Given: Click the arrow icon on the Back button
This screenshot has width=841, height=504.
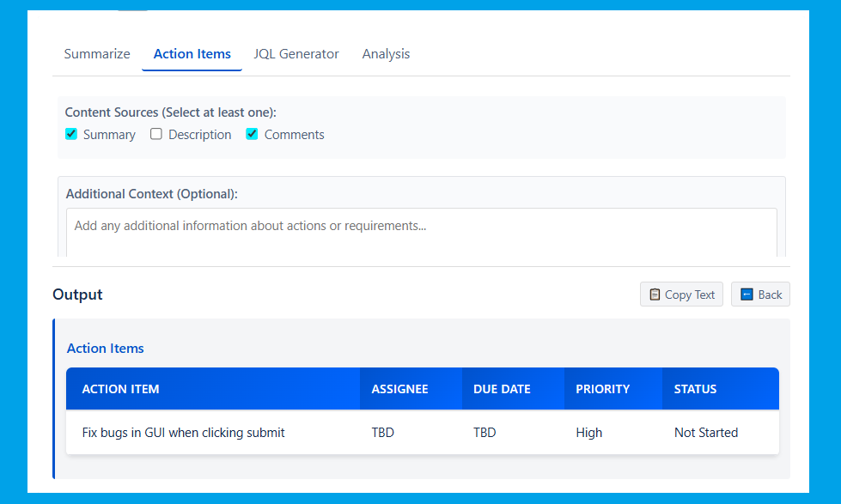Looking at the screenshot, I should 747,295.
